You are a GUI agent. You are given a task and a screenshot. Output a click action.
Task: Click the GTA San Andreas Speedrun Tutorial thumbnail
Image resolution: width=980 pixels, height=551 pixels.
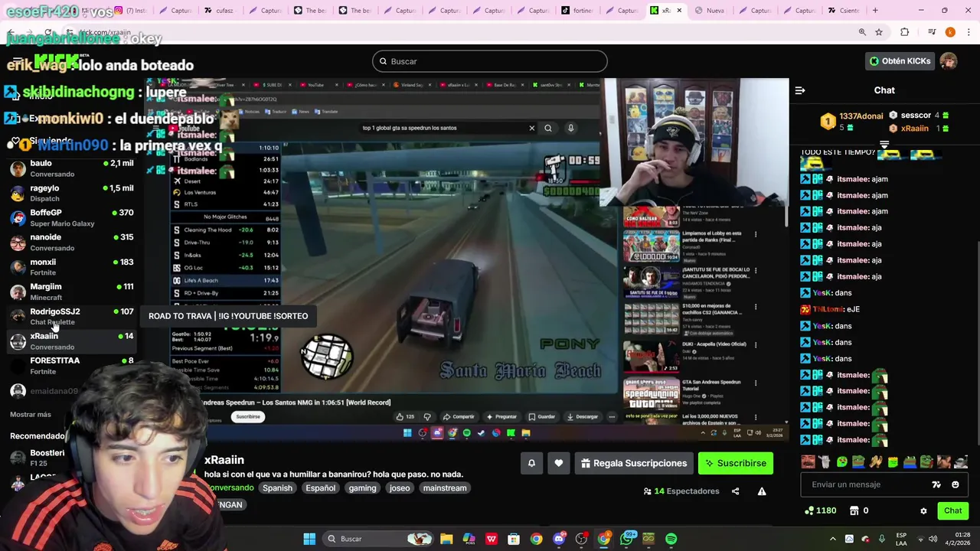[651, 394]
